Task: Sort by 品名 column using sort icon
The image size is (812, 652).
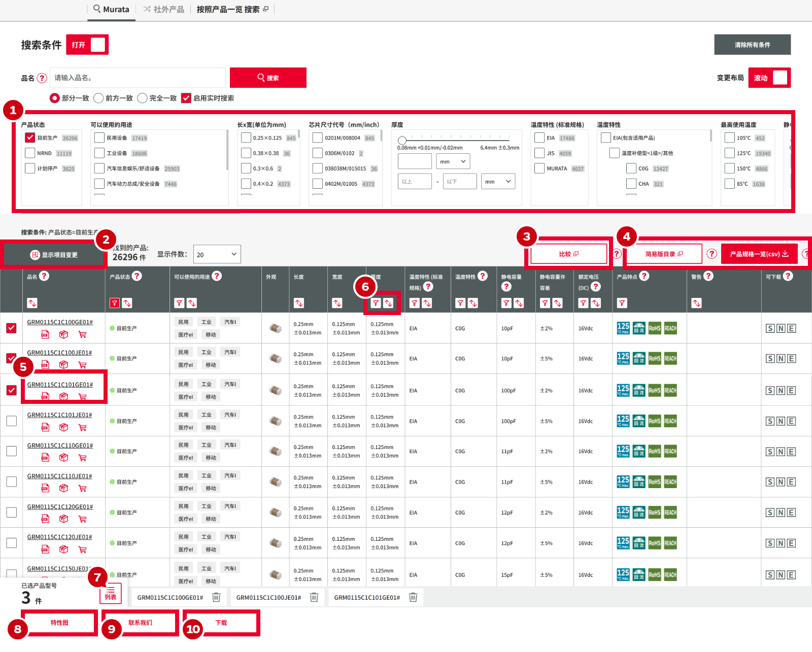Action: (32, 303)
